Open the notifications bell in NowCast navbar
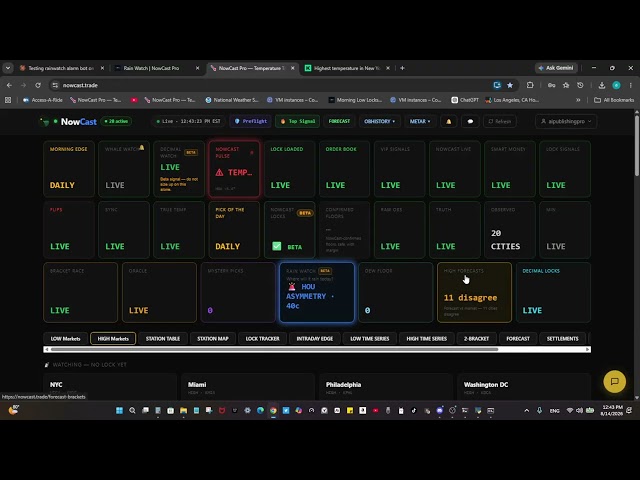Screen dimensions: 640x480 pos(449,121)
